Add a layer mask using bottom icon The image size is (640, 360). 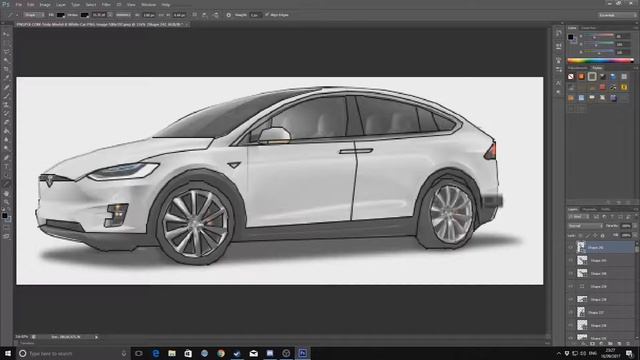tap(593, 344)
